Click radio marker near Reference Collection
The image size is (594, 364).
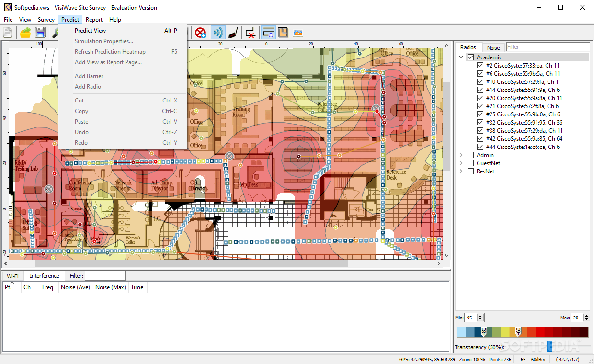point(376,109)
